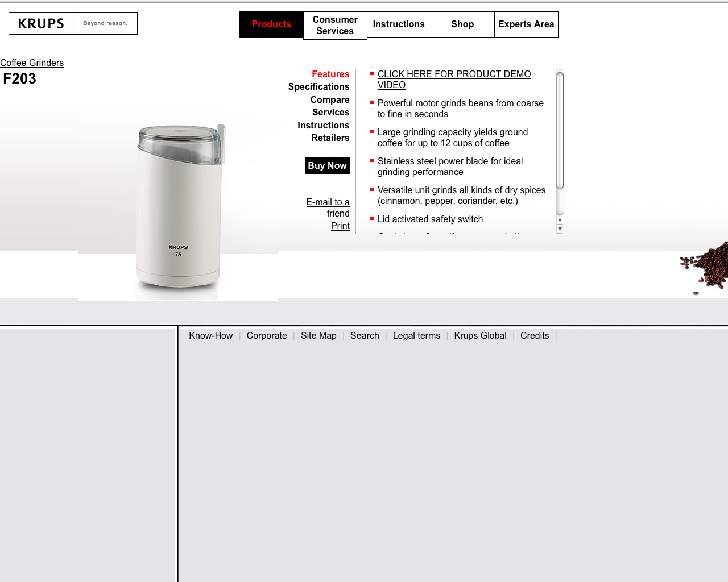View product Specifications

(318, 86)
